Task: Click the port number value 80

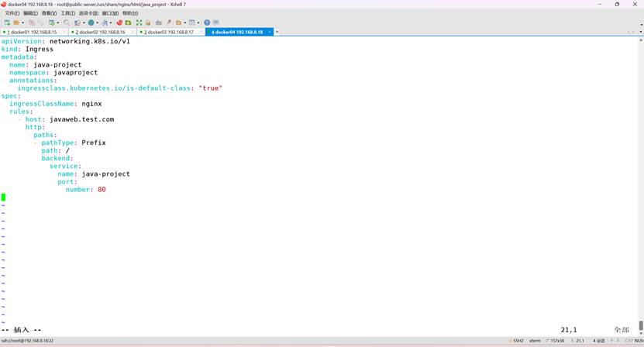Action: 102,189
